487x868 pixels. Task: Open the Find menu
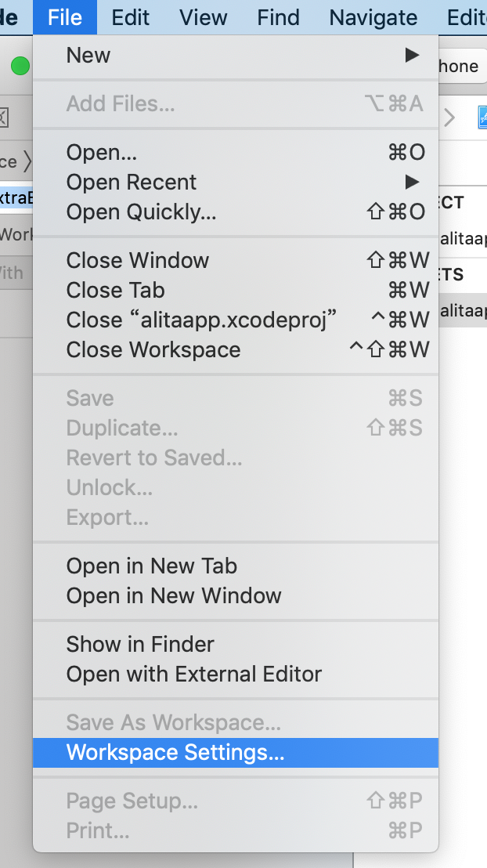click(278, 17)
